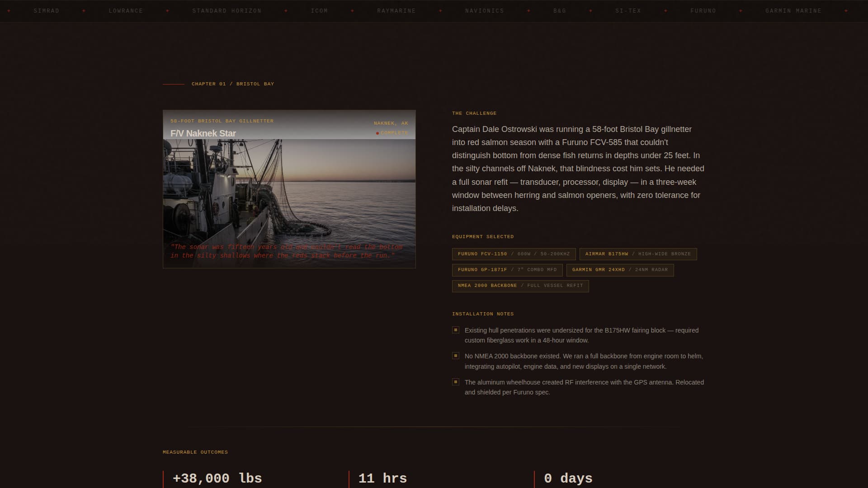Click the marker icon between ICOM and RAYMARINE
This screenshot has width=868, height=488.
(x=352, y=10)
